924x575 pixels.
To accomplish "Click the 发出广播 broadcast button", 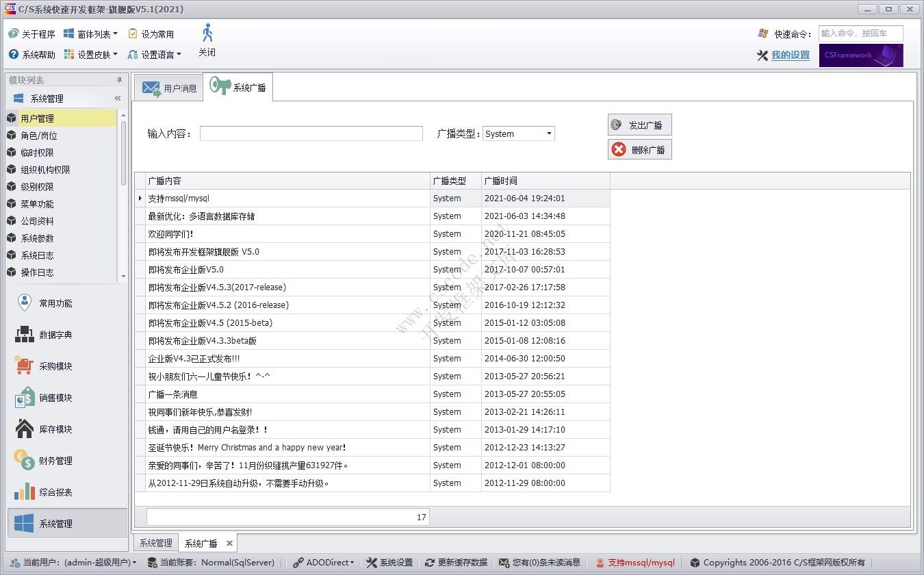I will pyautogui.click(x=639, y=124).
